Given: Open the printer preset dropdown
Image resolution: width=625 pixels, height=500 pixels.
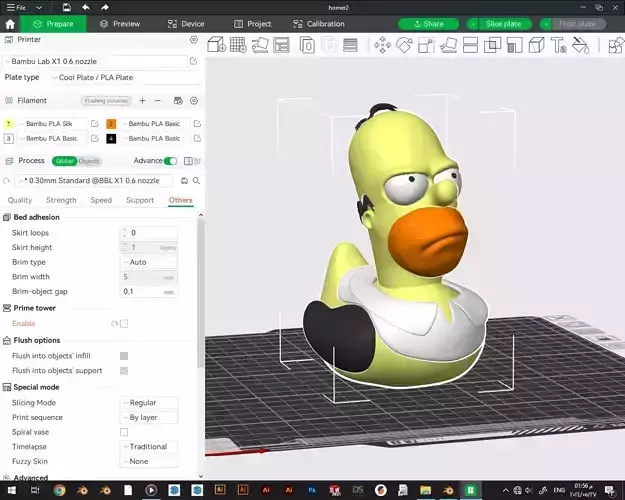Looking at the screenshot, I should [95, 61].
